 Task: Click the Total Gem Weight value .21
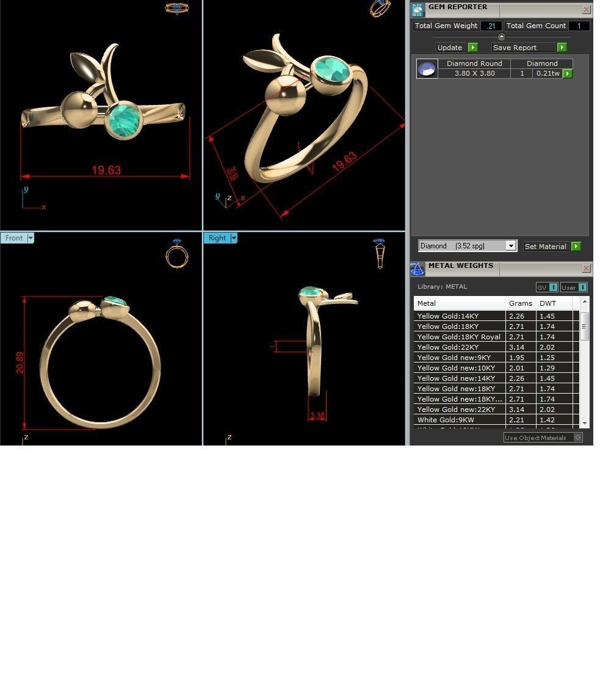click(491, 26)
